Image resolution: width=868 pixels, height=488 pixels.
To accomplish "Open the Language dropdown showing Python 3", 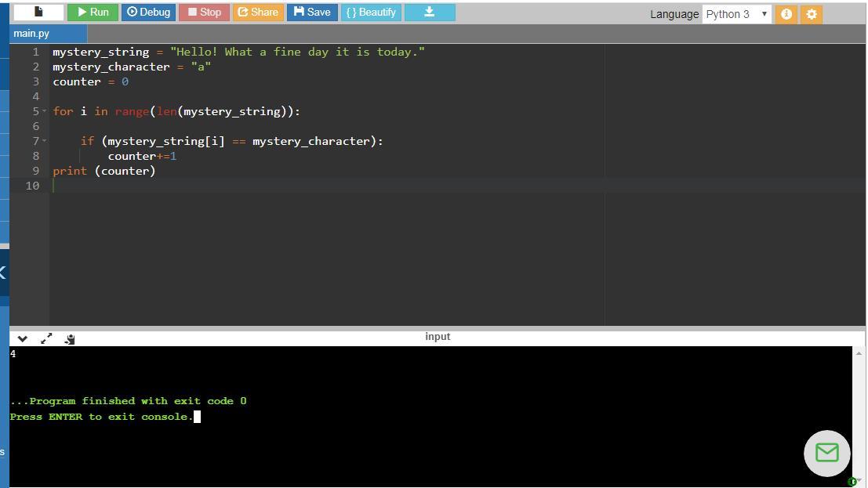I will [737, 14].
